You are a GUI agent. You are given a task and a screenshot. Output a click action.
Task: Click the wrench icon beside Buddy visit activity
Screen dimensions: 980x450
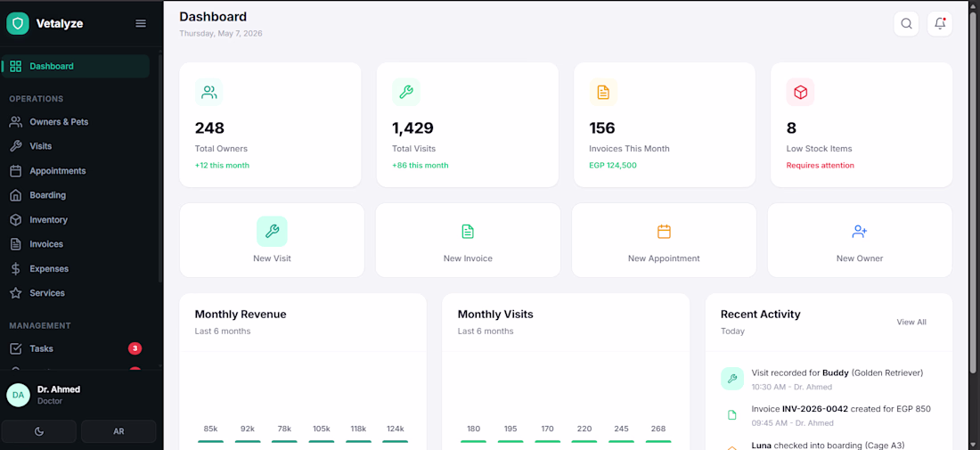click(731, 379)
